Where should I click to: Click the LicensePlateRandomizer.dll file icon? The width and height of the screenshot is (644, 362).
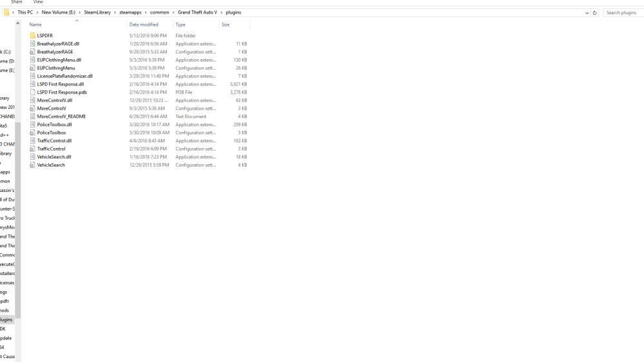[32, 76]
